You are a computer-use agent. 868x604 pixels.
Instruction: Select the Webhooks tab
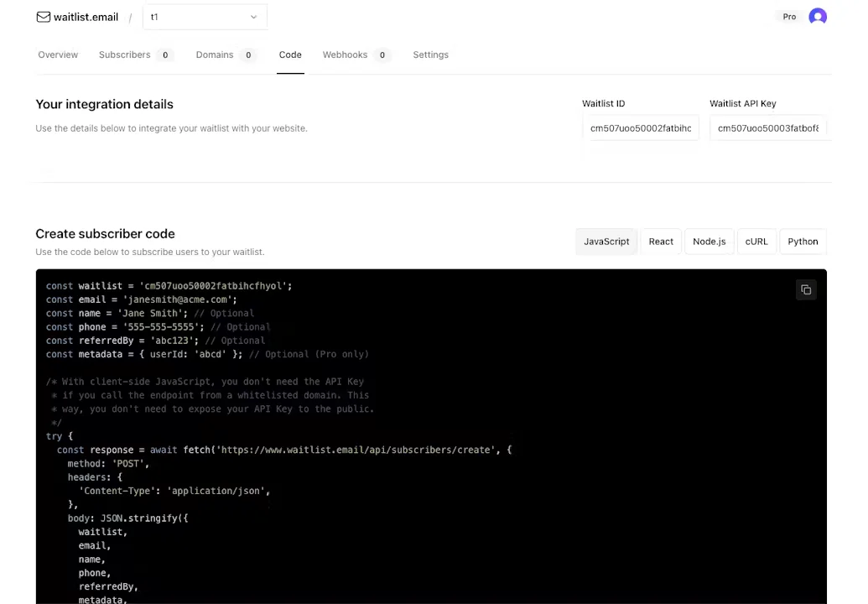[345, 55]
